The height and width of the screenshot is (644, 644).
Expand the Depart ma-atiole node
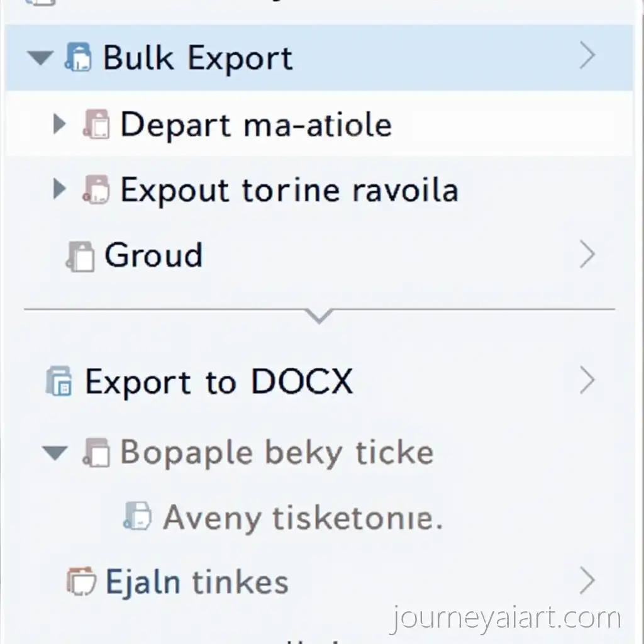tap(60, 125)
